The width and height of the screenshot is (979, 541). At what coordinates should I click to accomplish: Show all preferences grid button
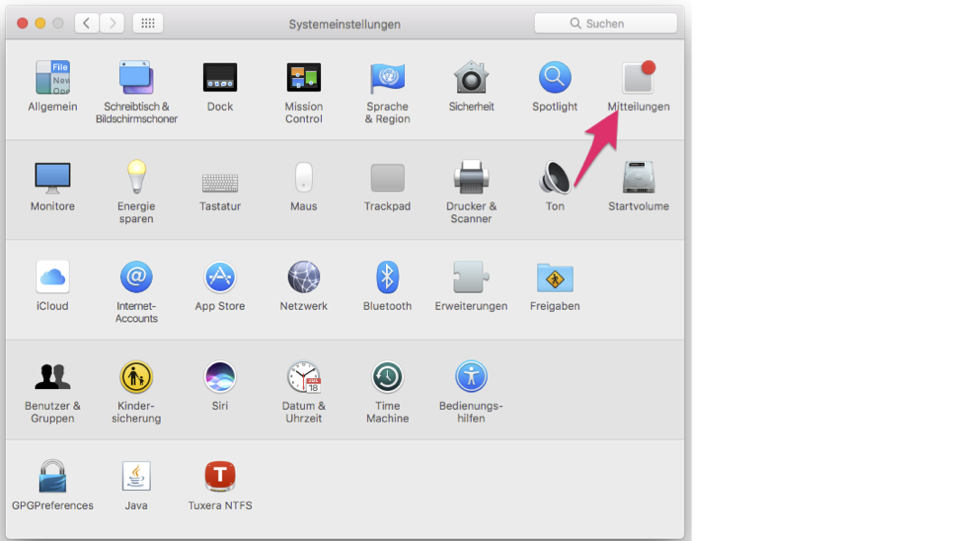148,23
